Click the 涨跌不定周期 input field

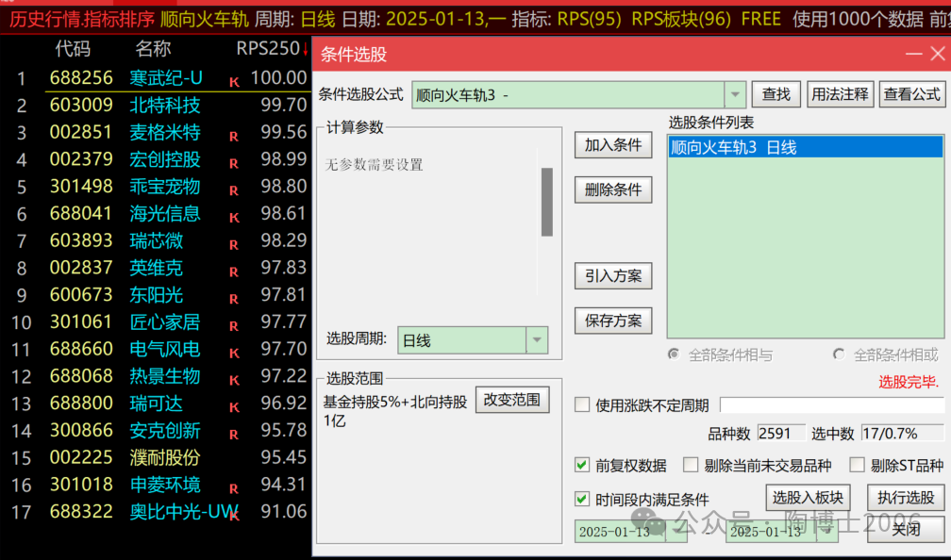pyautogui.click(x=831, y=404)
